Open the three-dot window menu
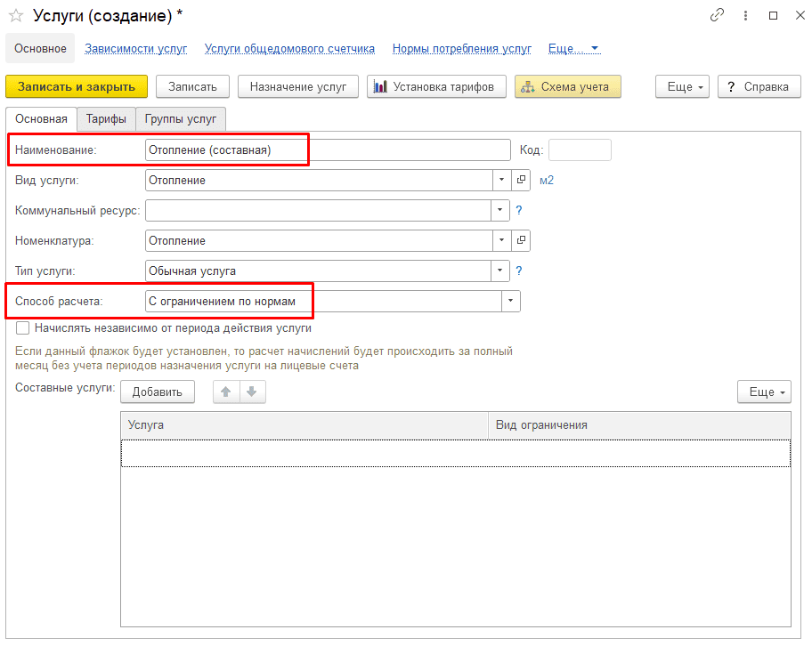The height and width of the screenshot is (646, 812). [746, 15]
